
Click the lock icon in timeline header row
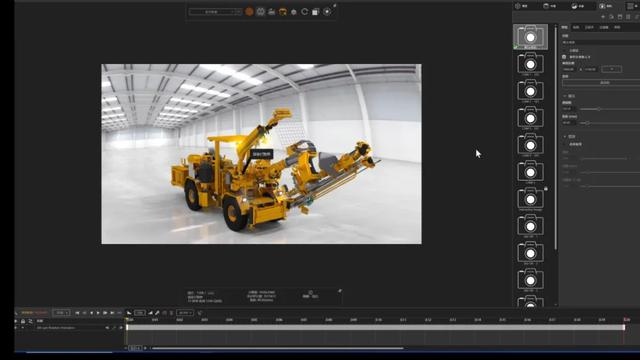23,321
